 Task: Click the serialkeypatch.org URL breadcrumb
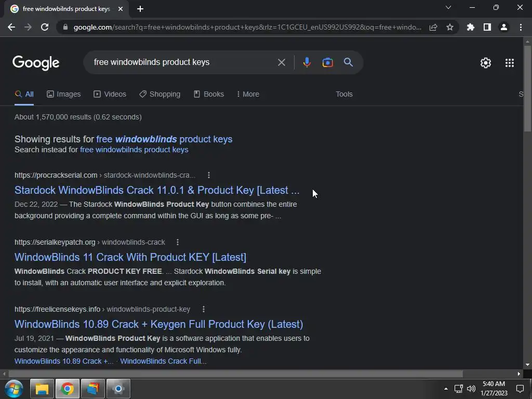pos(89,242)
